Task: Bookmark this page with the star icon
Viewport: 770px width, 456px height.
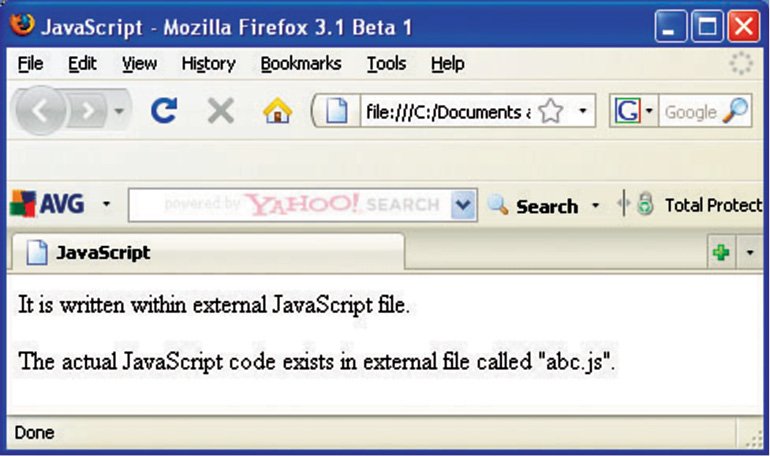Action: coord(550,111)
